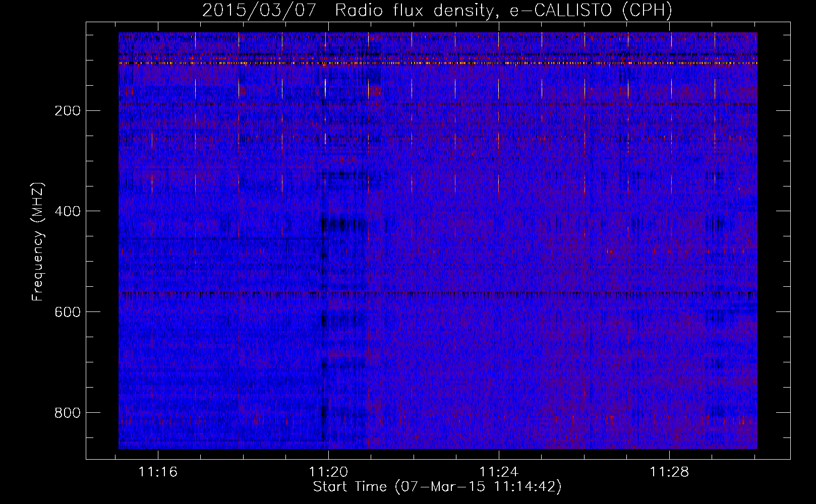Click the 800 frequency tick label
Image resolution: width=816 pixels, height=504 pixels.
tap(68, 413)
